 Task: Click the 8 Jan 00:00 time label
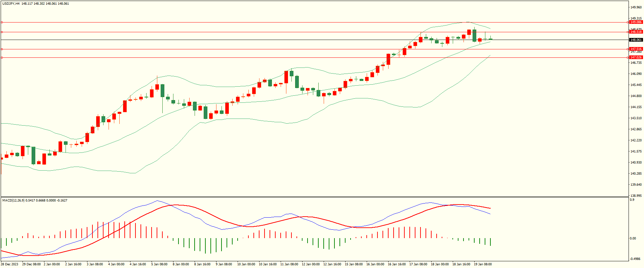coord(181,264)
